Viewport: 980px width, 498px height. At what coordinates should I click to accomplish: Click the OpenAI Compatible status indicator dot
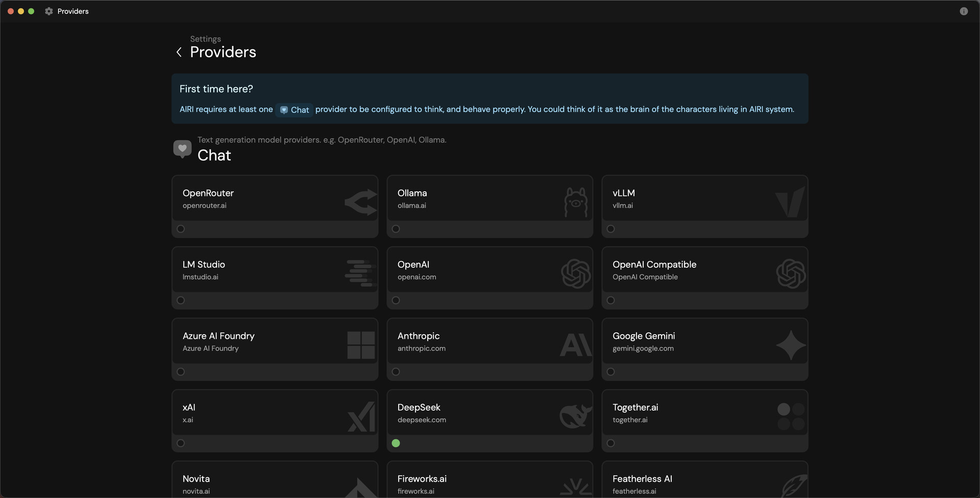click(610, 301)
